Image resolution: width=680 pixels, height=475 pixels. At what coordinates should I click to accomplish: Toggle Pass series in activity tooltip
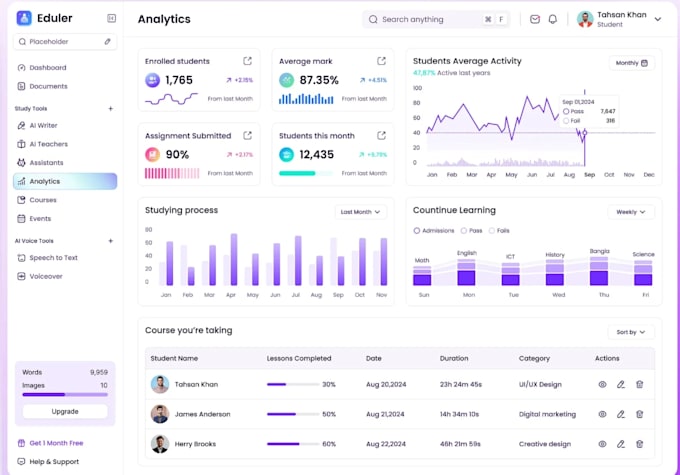[566, 111]
